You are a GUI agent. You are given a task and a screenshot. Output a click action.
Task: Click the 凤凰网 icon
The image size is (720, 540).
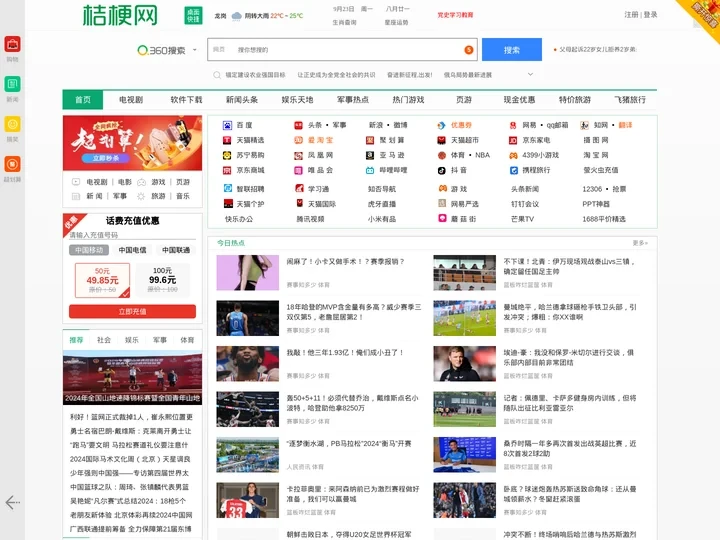tap(298, 156)
